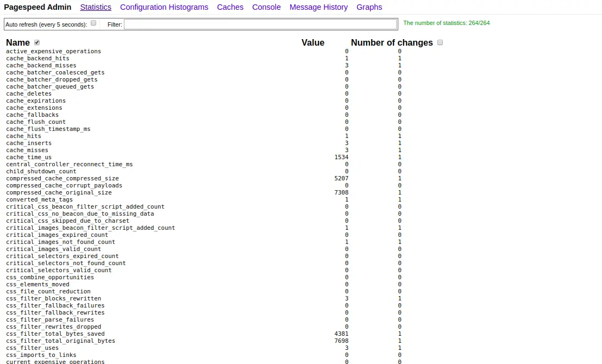
Task: Open the Caches page
Action: coord(230,7)
